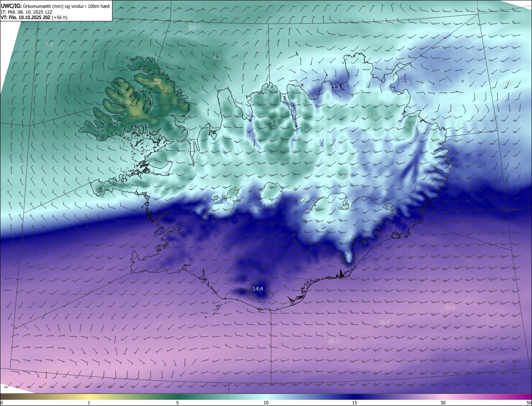
Task: Click the 14.4 value on the south coast
Action: (x=258, y=289)
